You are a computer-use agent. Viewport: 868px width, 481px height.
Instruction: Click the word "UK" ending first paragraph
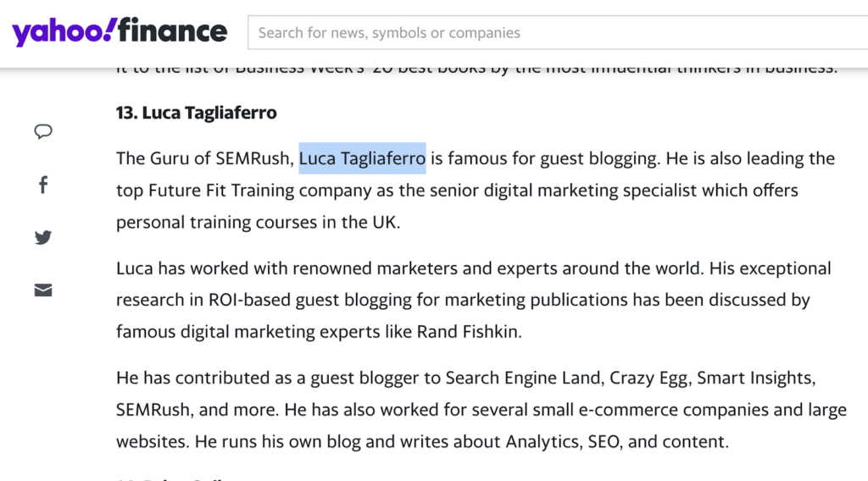tap(384, 223)
